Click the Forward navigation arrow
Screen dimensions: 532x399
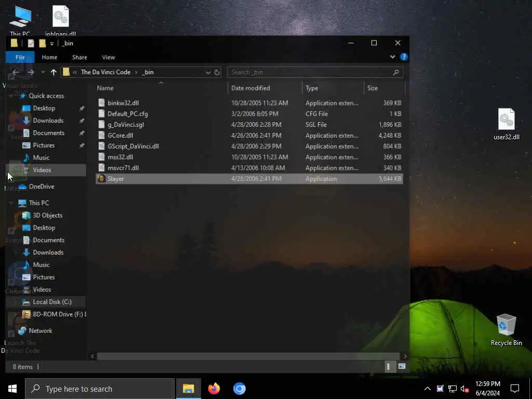click(x=31, y=72)
